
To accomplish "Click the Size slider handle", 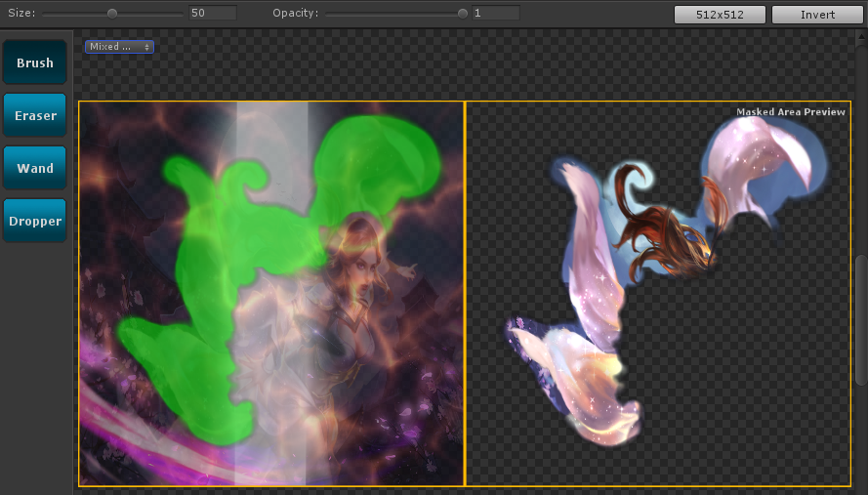I will click(112, 14).
